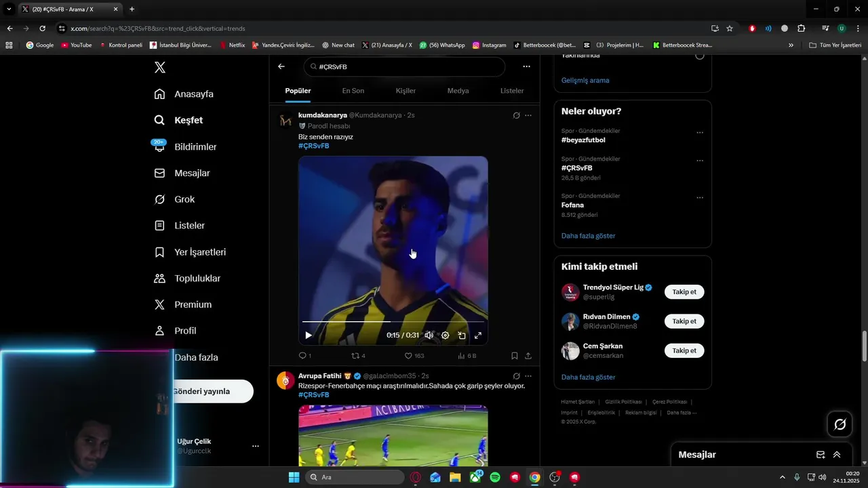868x488 pixels.
Task: Open more options for #ÇRSvFB trend
Action: point(700,161)
